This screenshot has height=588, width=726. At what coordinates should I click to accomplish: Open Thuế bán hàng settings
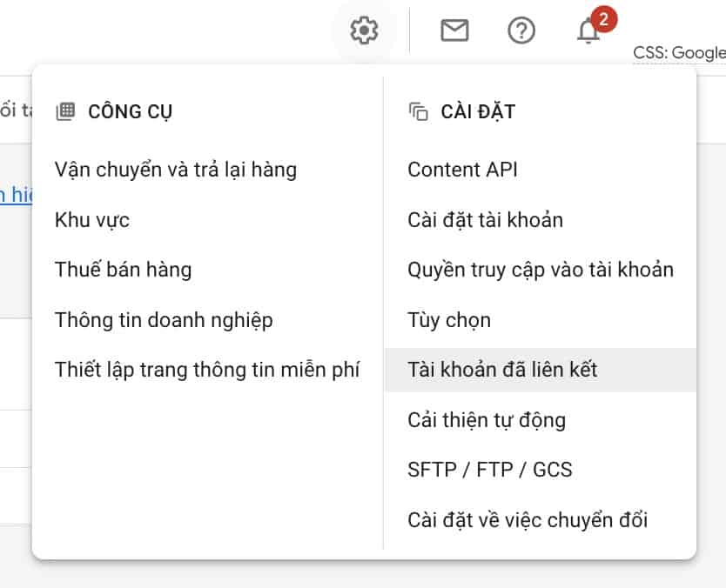tap(123, 270)
